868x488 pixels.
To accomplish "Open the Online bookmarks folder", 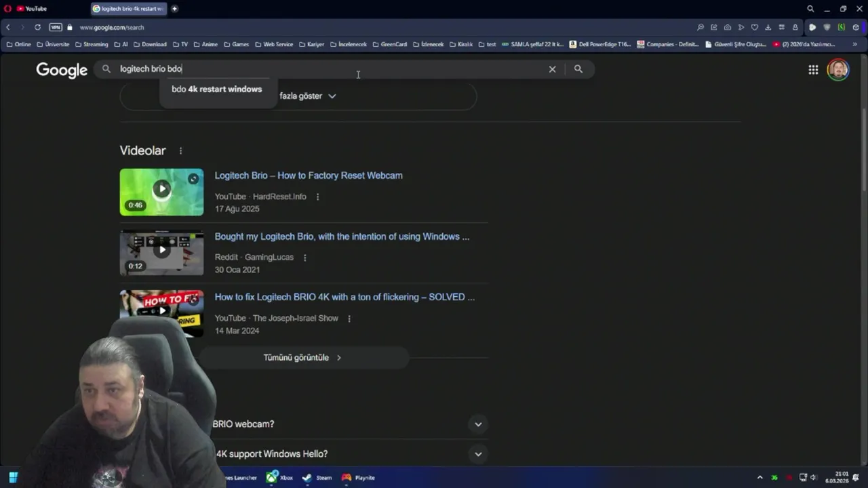I will point(18,44).
